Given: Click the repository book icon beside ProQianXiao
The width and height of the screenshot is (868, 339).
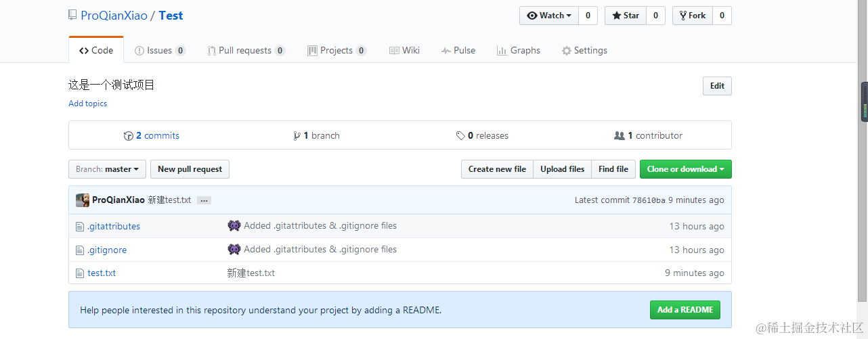Looking at the screenshot, I should 73,16.
